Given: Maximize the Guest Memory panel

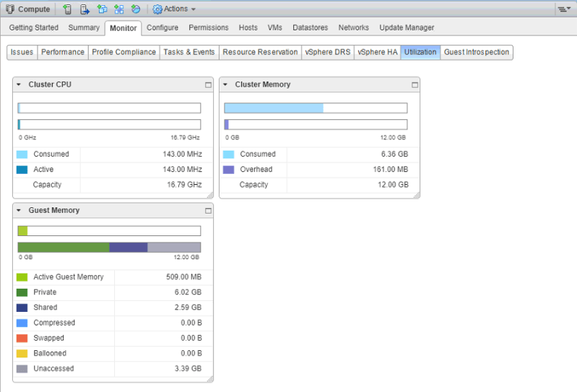Looking at the screenshot, I should click(208, 211).
